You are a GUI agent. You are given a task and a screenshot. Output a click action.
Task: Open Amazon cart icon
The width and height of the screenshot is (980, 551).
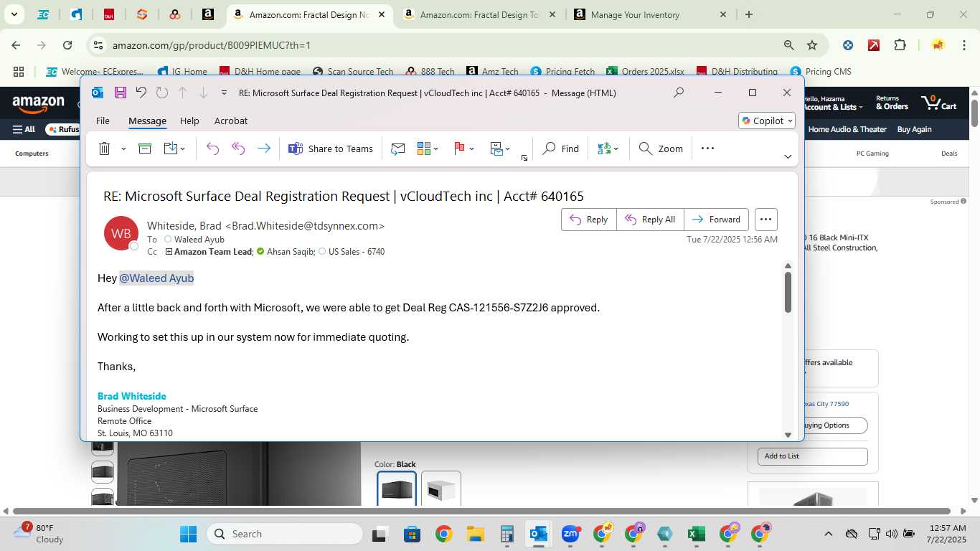(x=940, y=103)
